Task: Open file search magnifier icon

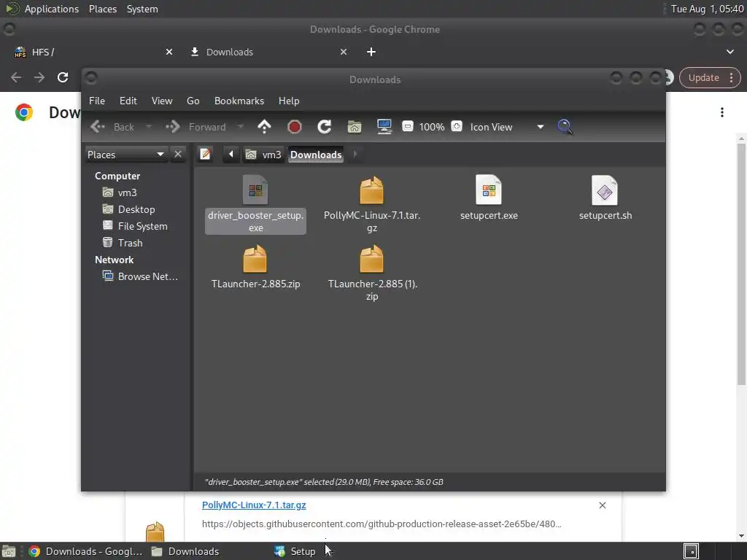Action: point(565,127)
